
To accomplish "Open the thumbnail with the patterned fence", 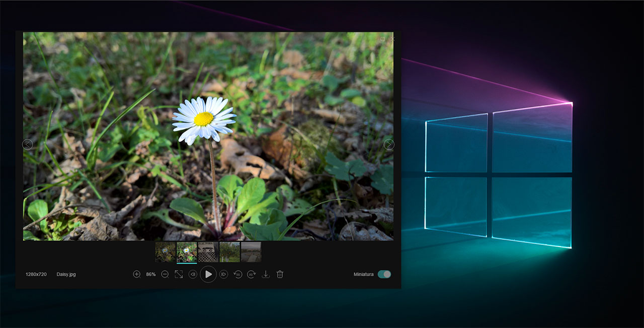I will coord(208,252).
